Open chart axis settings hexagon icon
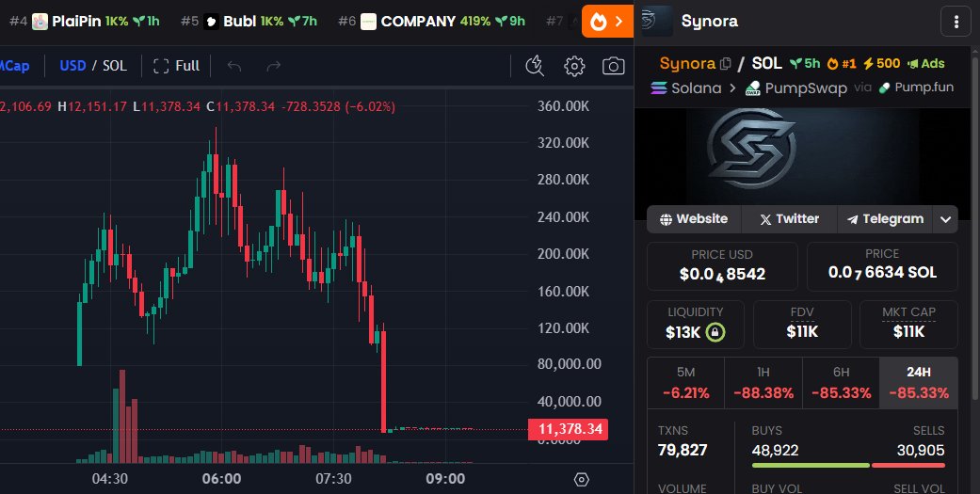980x494 pixels. (582, 479)
